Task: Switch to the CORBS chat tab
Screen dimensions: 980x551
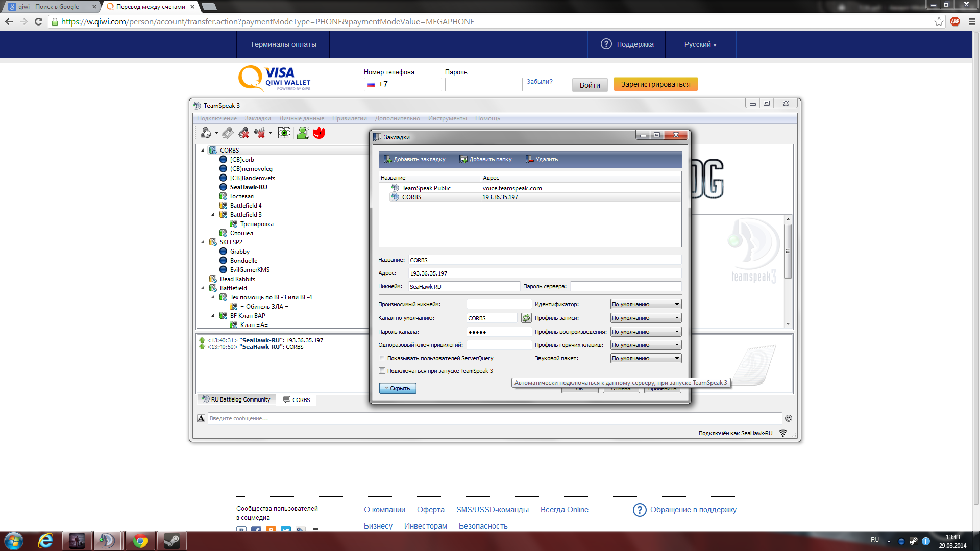Action: (x=297, y=400)
